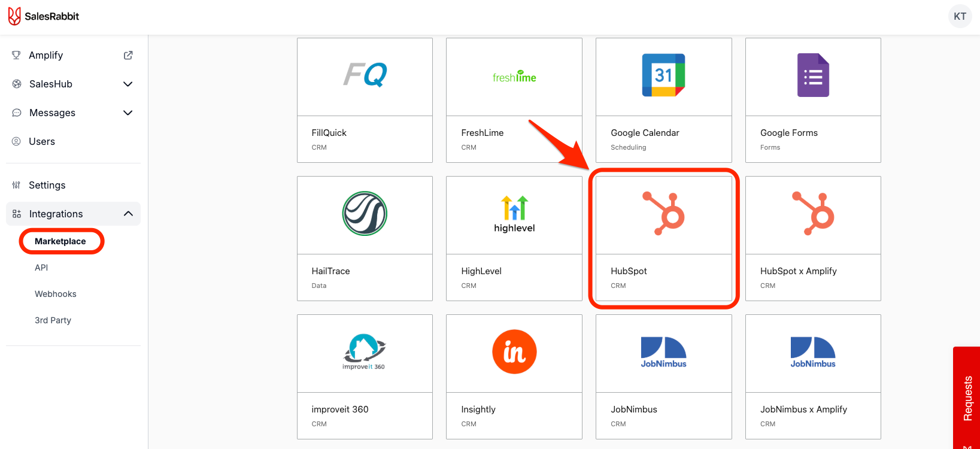Viewport: 980px width, 449px height.
Task: Select the Google Calendar card title
Action: (x=645, y=133)
